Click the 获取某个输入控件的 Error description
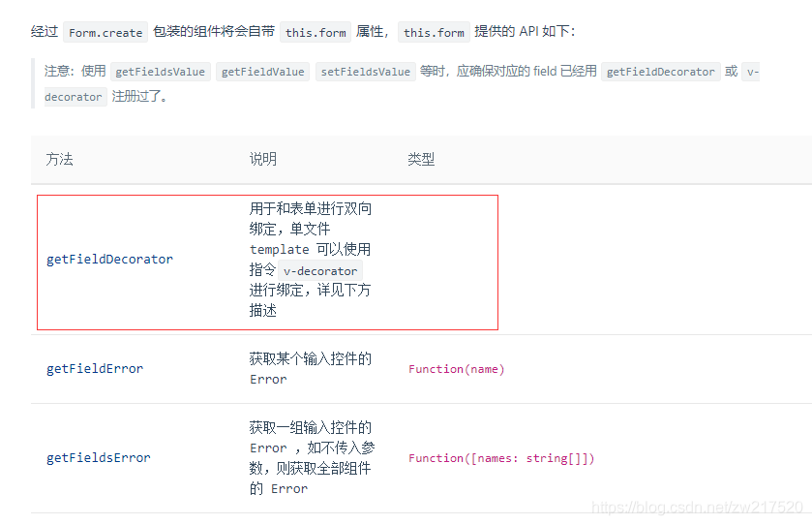Screen dimensions: 812x525 [x=311, y=368]
